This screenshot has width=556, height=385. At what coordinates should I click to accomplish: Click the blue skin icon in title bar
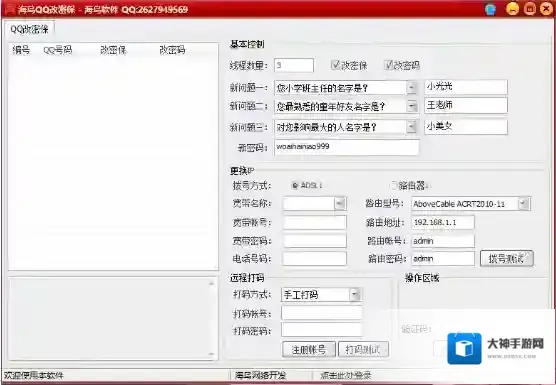point(490,9)
